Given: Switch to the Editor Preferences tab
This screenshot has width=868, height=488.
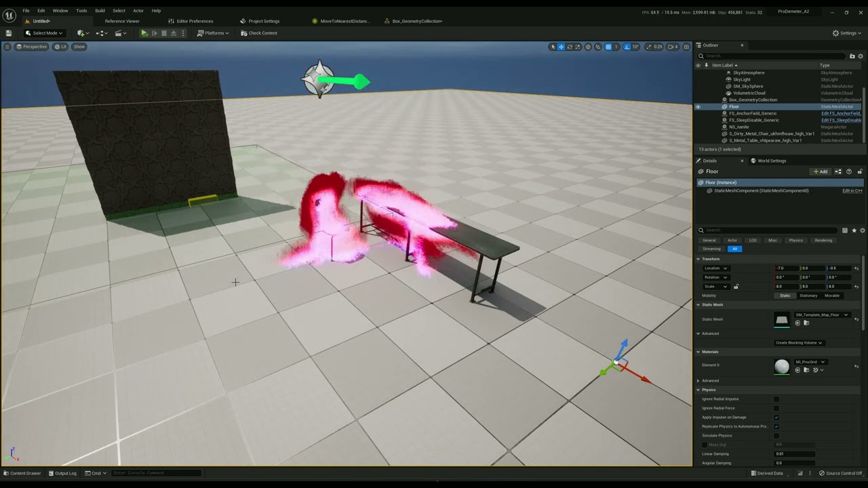Looking at the screenshot, I should click(x=195, y=21).
